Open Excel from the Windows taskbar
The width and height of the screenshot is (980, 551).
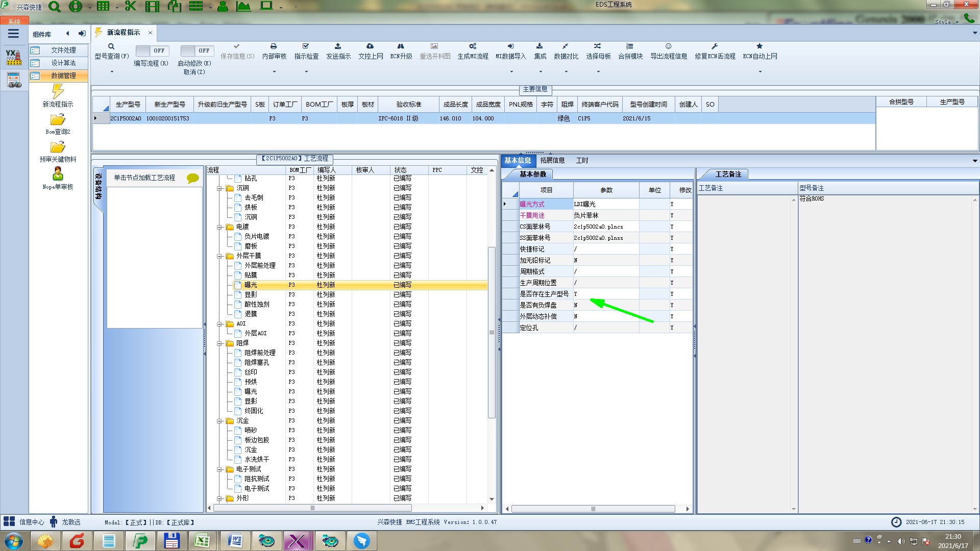tap(202, 541)
